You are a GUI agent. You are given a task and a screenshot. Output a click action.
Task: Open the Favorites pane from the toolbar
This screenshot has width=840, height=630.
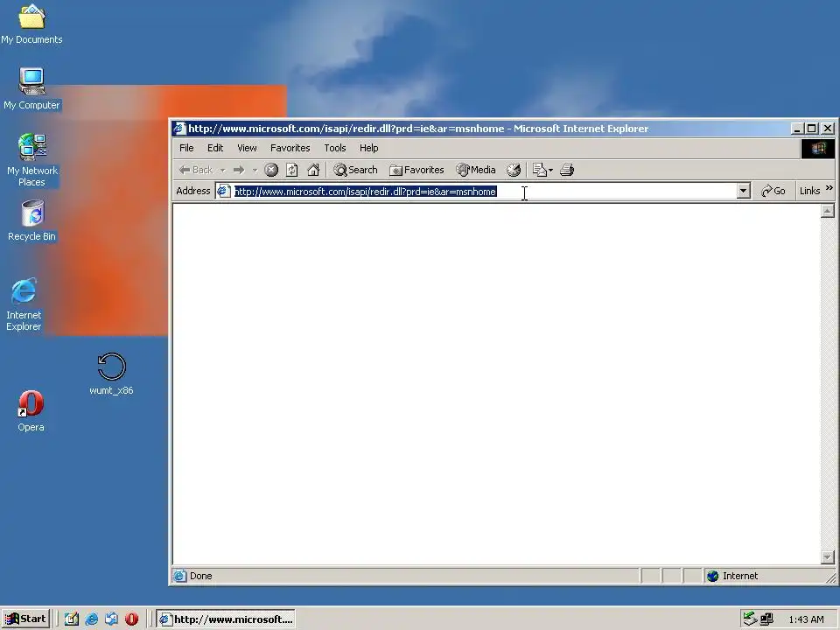(416, 170)
